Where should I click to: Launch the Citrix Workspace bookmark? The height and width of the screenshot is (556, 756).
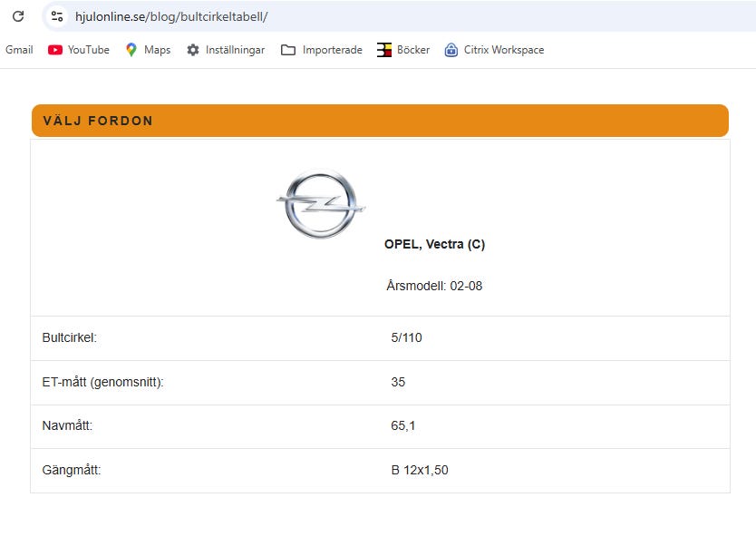[494, 50]
